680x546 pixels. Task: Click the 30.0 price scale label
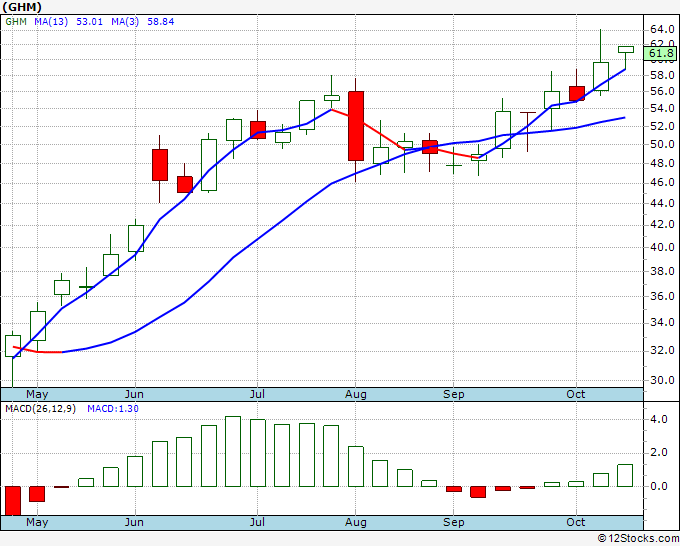(x=662, y=380)
